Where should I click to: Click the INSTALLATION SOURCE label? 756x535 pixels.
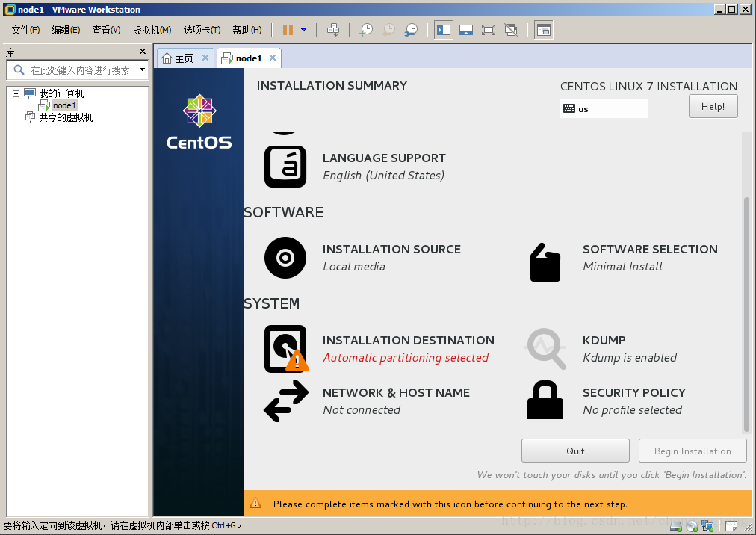(391, 250)
